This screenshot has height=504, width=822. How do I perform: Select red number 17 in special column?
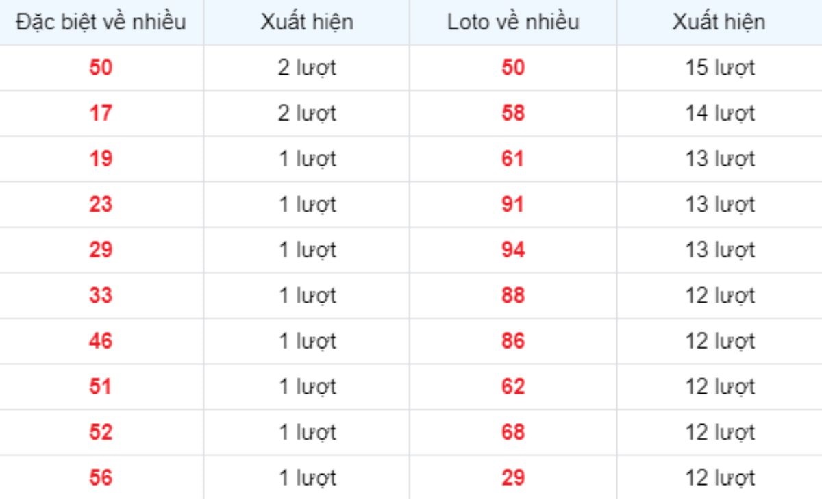coord(101,113)
